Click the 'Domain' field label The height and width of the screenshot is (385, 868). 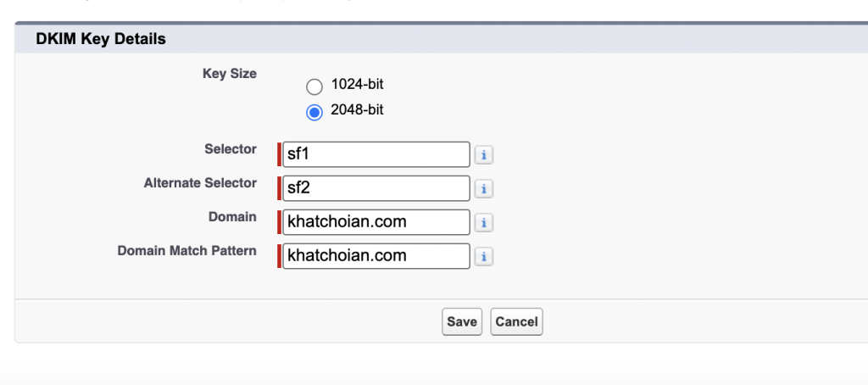click(x=232, y=217)
